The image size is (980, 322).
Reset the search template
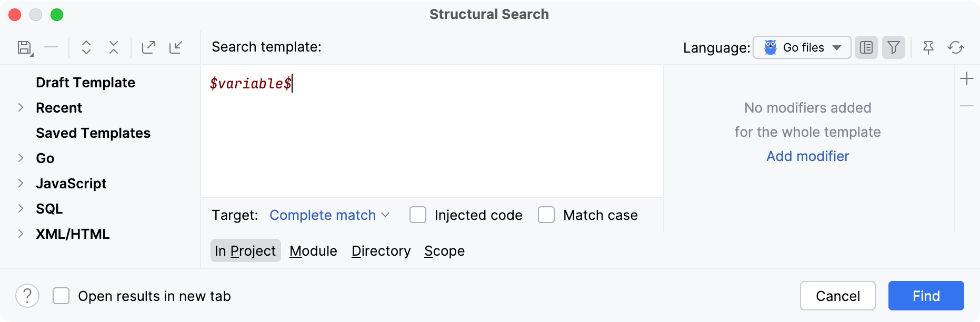pos(956,47)
